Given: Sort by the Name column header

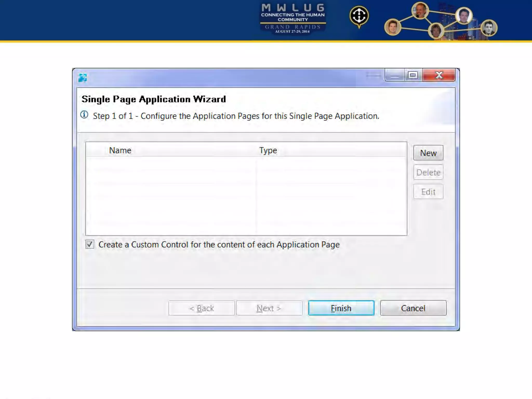Looking at the screenshot, I should [x=120, y=150].
